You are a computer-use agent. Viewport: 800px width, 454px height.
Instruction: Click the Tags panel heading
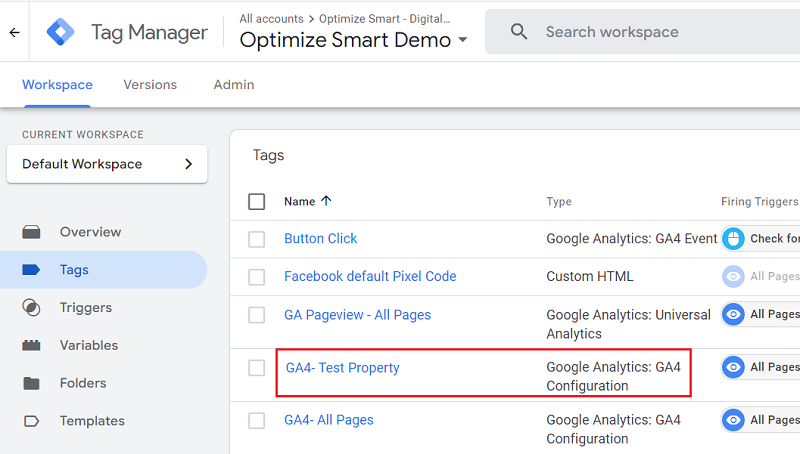coord(268,155)
